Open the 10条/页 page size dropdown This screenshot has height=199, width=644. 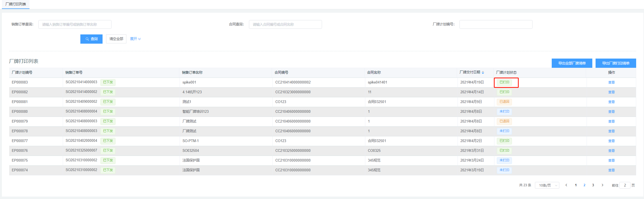[x=547, y=185]
